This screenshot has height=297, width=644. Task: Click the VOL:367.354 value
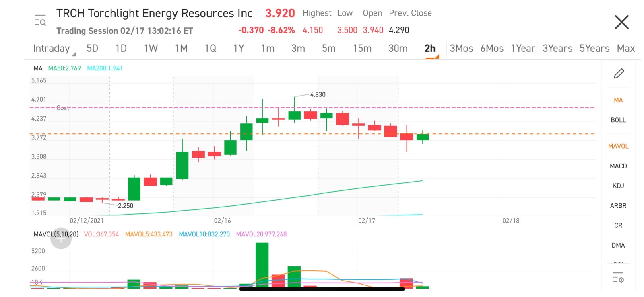[101, 234]
